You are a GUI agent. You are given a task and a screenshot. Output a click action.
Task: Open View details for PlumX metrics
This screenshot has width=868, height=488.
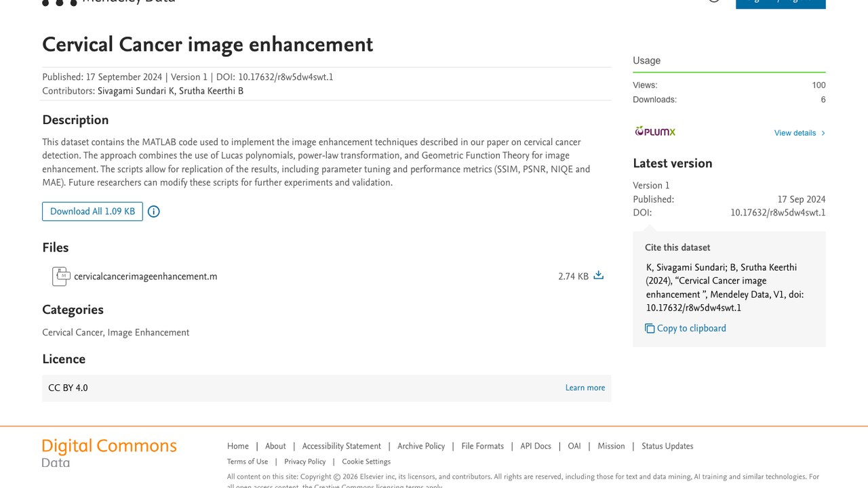[795, 133]
